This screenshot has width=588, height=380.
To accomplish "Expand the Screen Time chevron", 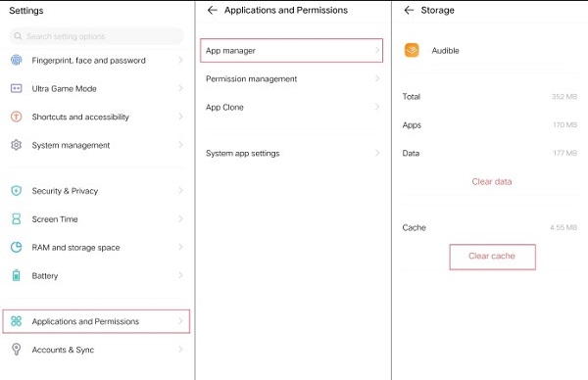I will tap(180, 218).
